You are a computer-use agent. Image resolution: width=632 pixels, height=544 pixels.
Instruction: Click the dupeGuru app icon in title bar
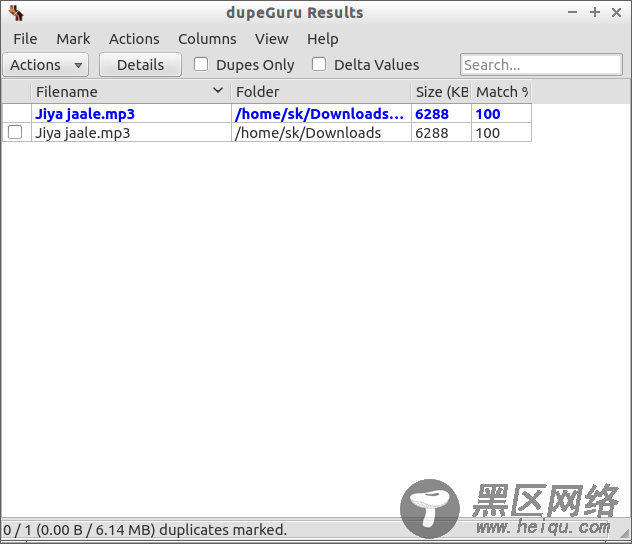(x=17, y=13)
